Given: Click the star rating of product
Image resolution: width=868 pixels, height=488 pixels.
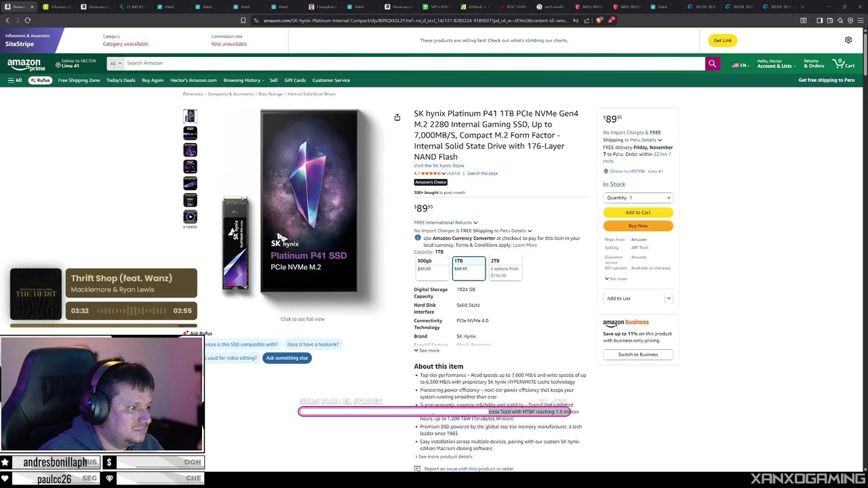Looking at the screenshot, I should [x=434, y=174].
